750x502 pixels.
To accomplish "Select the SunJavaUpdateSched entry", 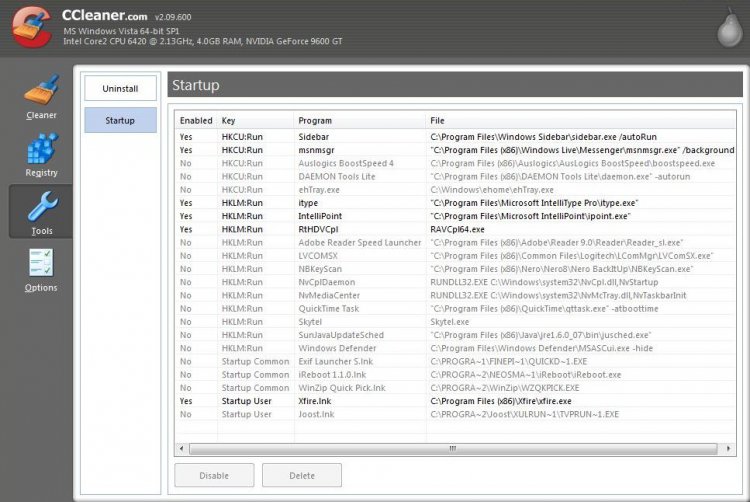I will tap(455, 335).
